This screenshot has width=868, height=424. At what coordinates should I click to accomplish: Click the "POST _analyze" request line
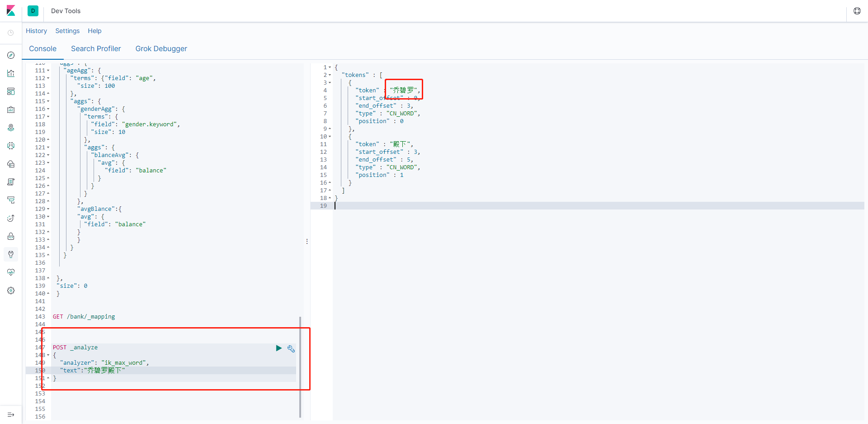click(75, 348)
